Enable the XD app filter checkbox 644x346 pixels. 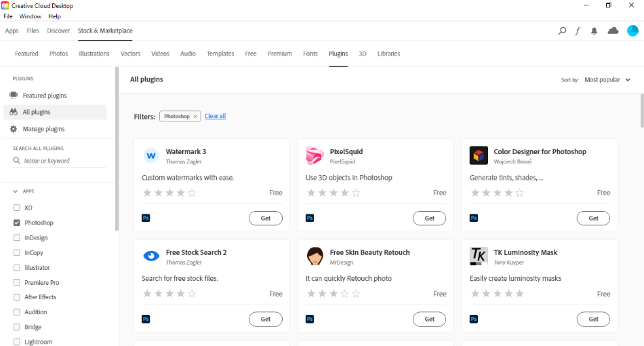coord(17,208)
